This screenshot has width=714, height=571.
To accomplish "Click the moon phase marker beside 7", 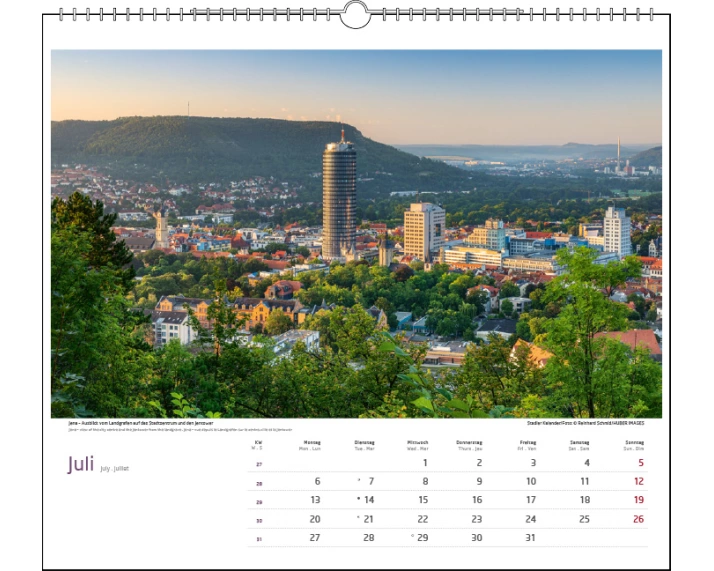I will [359, 480].
